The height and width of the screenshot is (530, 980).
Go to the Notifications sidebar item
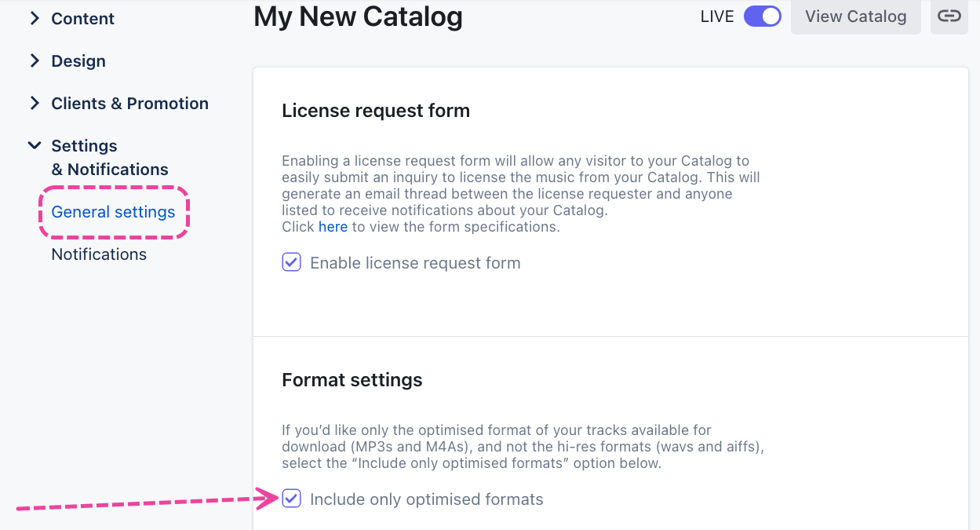tap(99, 254)
